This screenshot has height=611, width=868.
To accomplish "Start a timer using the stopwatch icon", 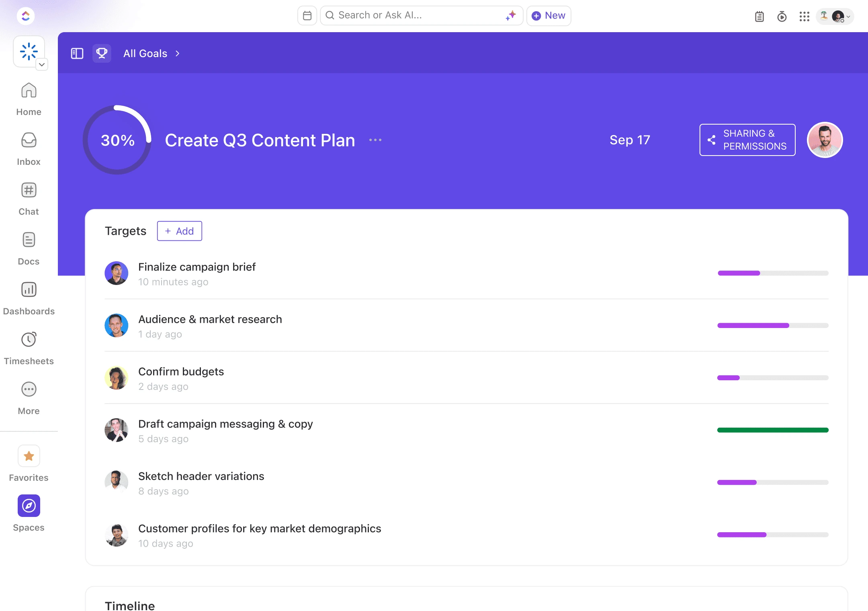I will pos(782,16).
